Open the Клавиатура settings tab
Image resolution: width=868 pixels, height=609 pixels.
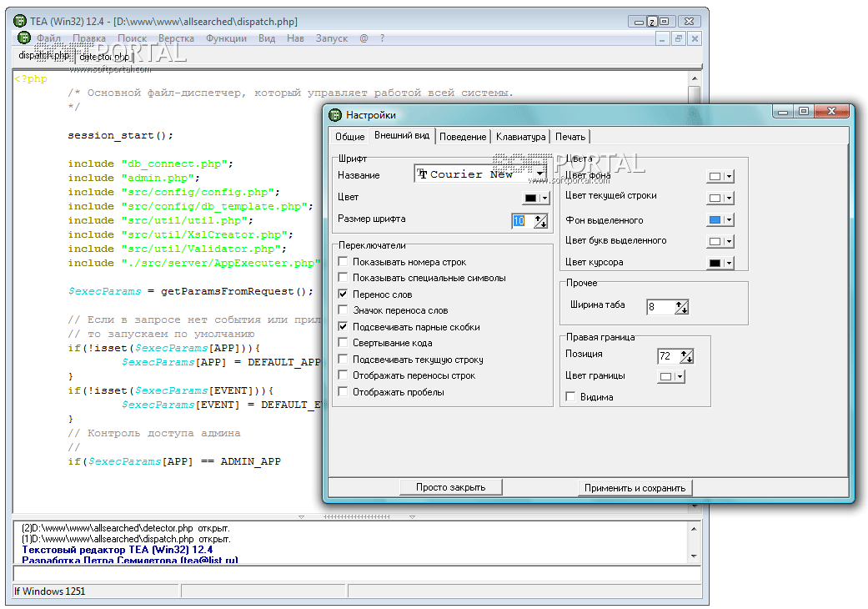point(520,137)
